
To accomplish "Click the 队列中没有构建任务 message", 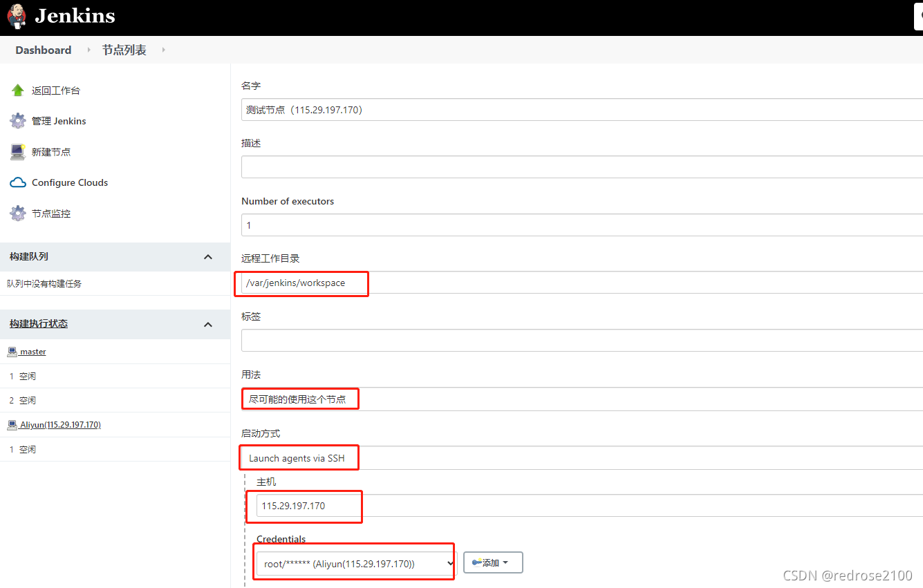I will [44, 283].
